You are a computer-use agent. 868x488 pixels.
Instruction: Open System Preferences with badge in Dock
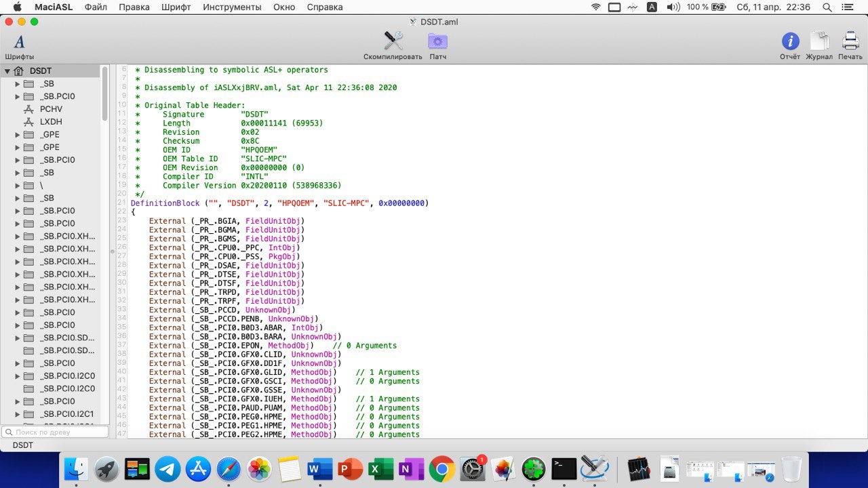click(x=472, y=469)
